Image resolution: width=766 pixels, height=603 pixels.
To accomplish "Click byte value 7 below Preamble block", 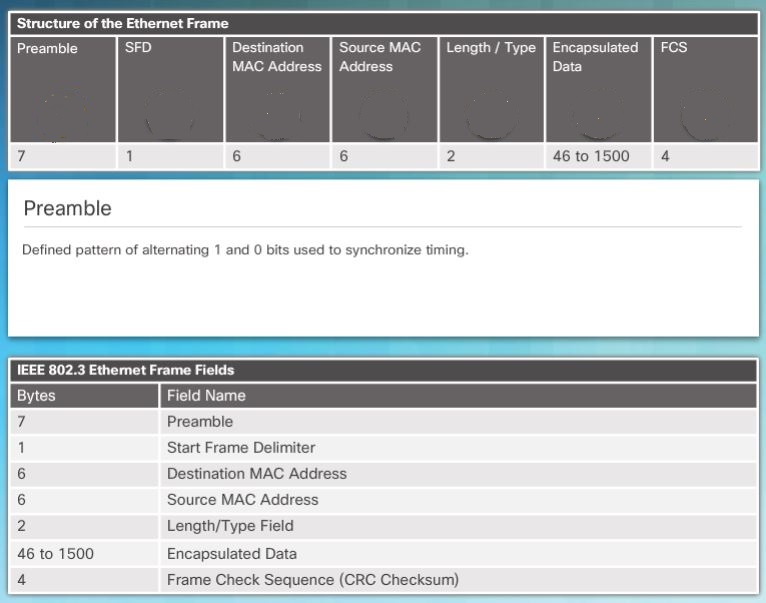I will click(x=22, y=156).
